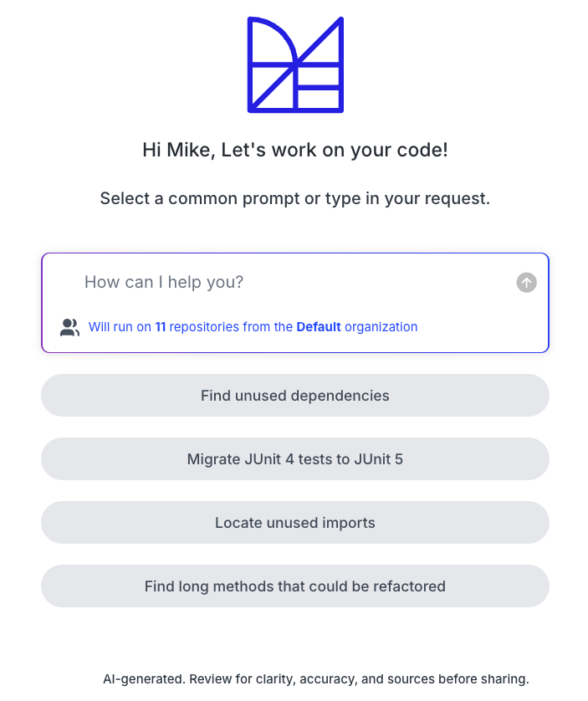Select 'Find long methods that could be refactored'

[295, 586]
